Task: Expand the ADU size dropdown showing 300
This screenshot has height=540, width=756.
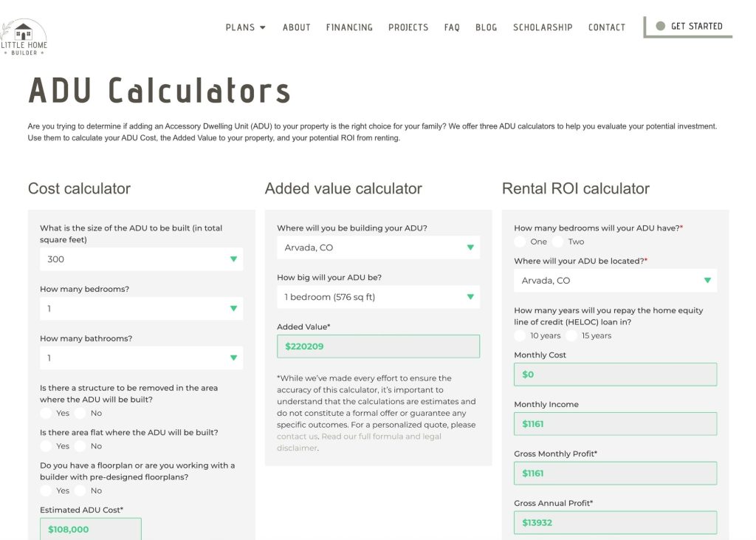Action: [x=141, y=259]
